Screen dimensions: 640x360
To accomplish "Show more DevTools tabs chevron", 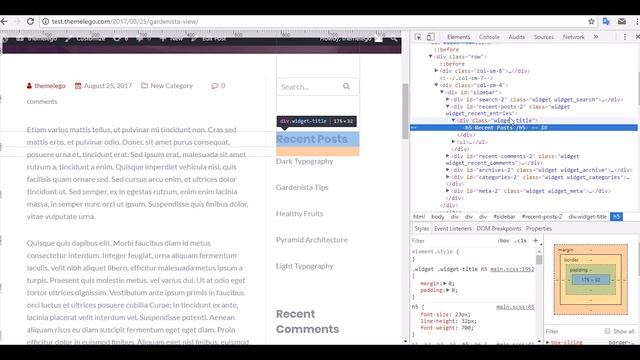I will (596, 37).
